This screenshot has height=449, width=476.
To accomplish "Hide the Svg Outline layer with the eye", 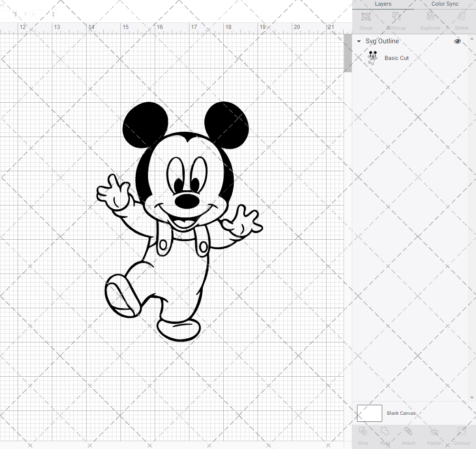I will pos(457,41).
